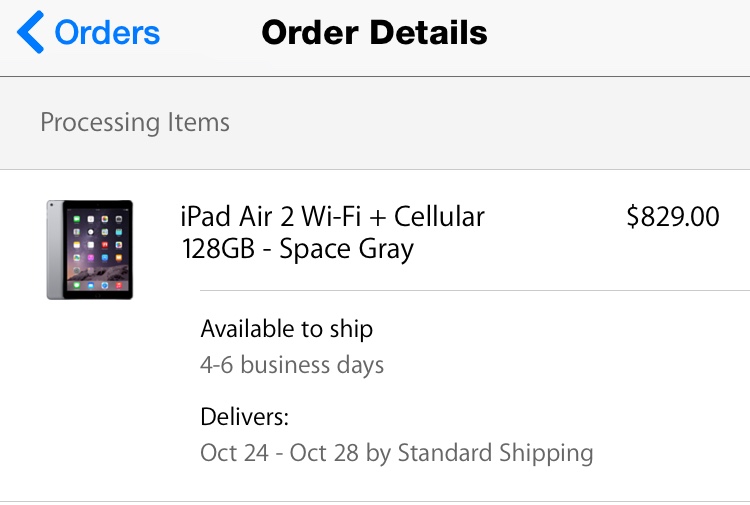Tap the word business in shipping estimate
750x505 pixels.
click(x=285, y=365)
